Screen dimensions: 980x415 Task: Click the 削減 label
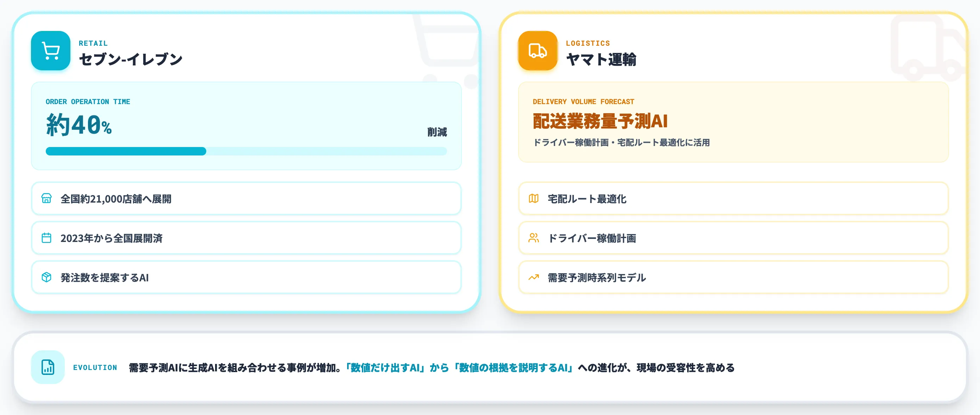(x=437, y=132)
